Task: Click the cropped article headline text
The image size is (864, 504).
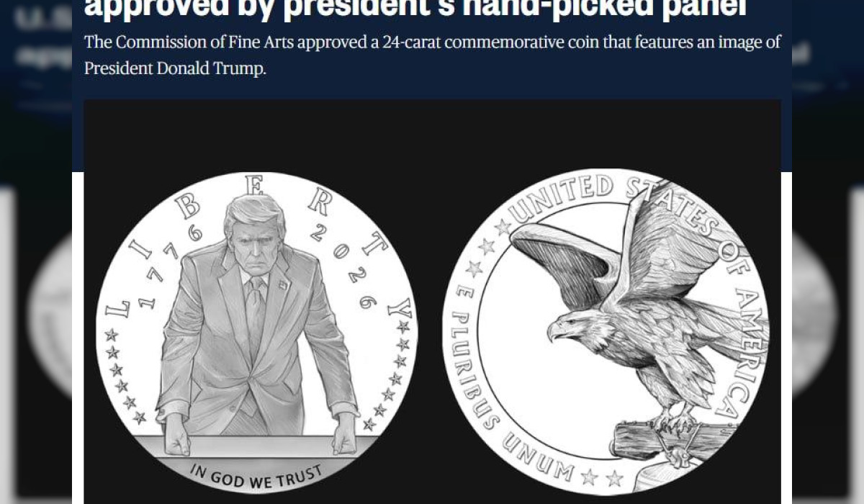Action: (x=415, y=9)
